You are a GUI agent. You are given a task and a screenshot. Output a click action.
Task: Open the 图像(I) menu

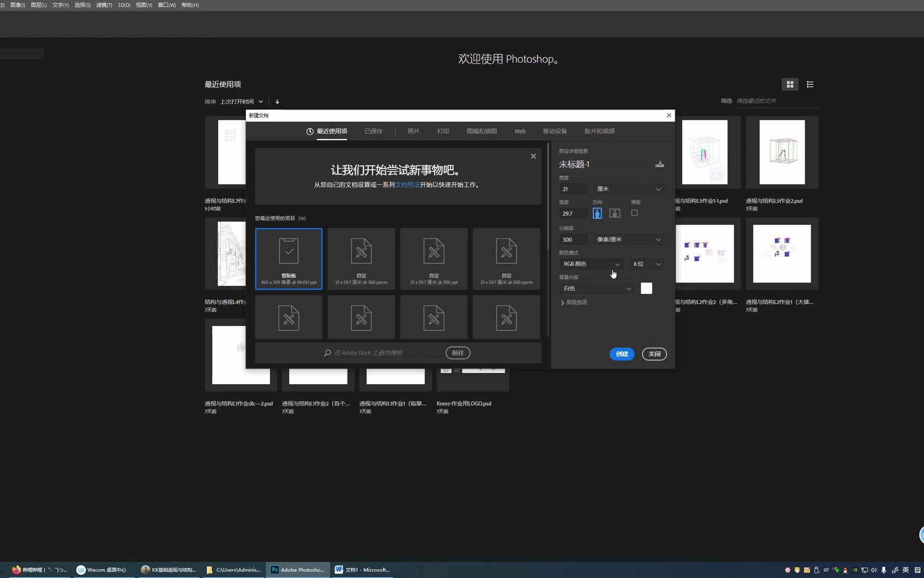[x=18, y=5]
